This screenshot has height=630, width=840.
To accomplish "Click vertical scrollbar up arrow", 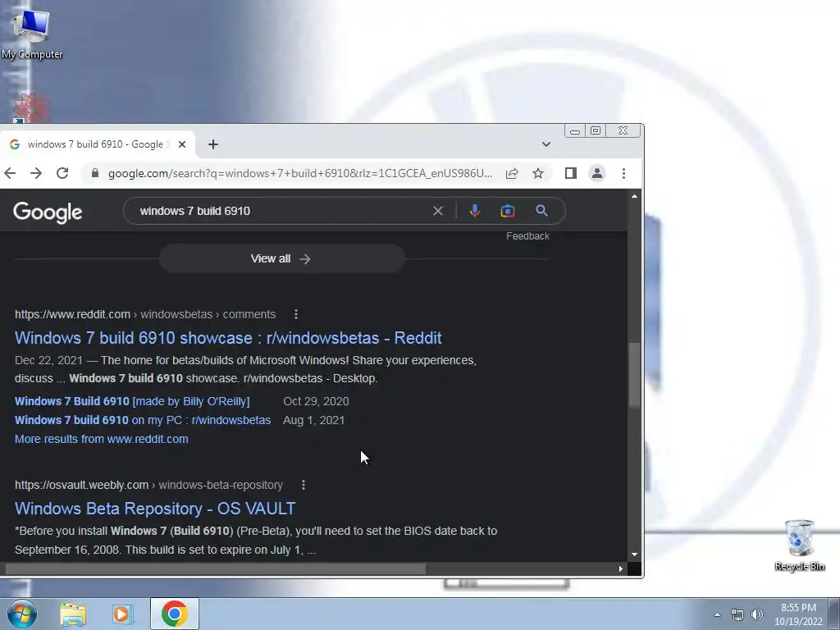I will pos(634,196).
